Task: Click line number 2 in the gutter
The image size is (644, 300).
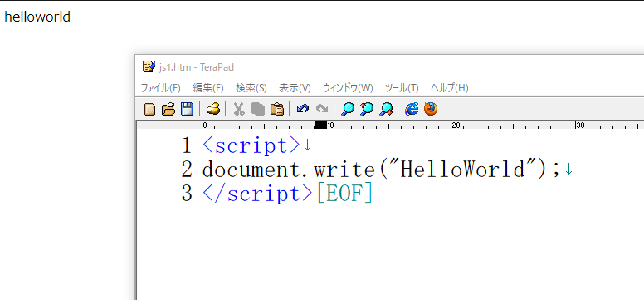Action: pyautogui.click(x=187, y=170)
